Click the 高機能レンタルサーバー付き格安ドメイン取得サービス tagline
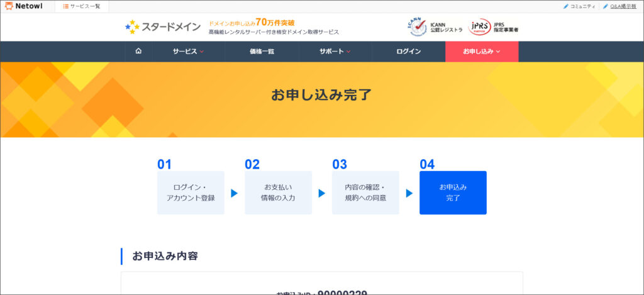 pos(274,32)
